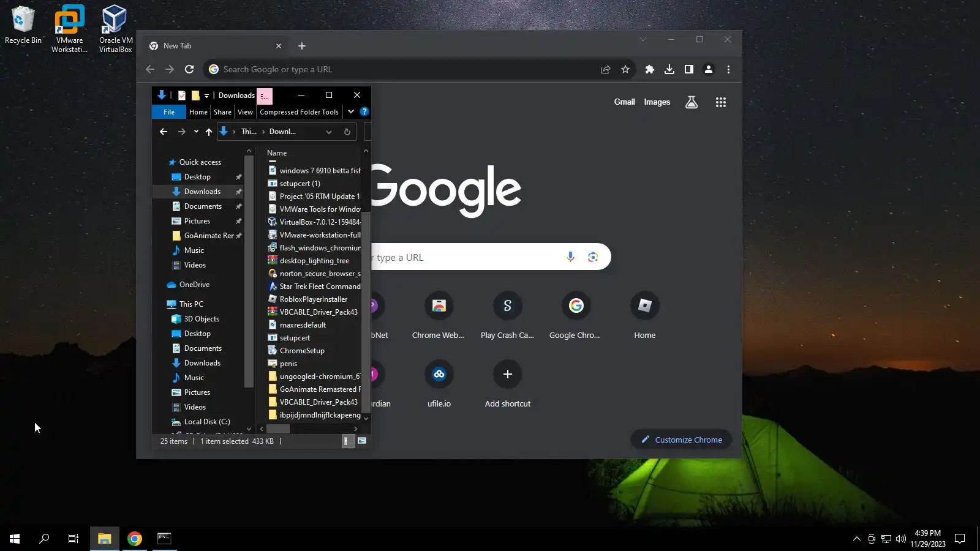Open Chrome Extensions puzzle icon
This screenshot has width=980, height=551.
(650, 69)
